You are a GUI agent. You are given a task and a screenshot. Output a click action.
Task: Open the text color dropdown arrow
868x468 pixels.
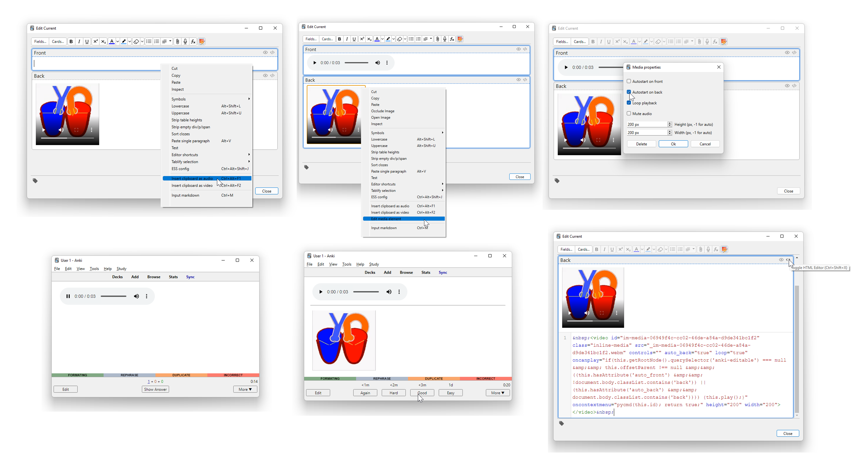click(x=118, y=42)
